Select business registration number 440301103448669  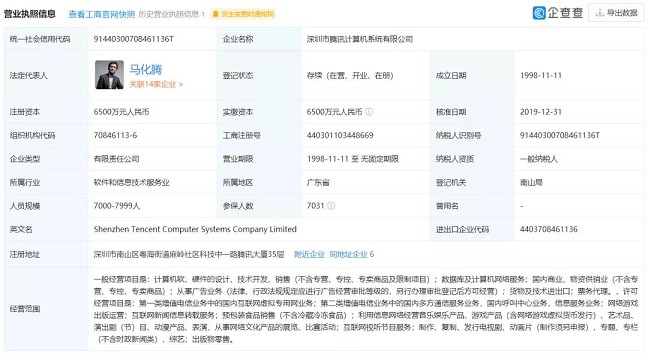(x=340, y=135)
